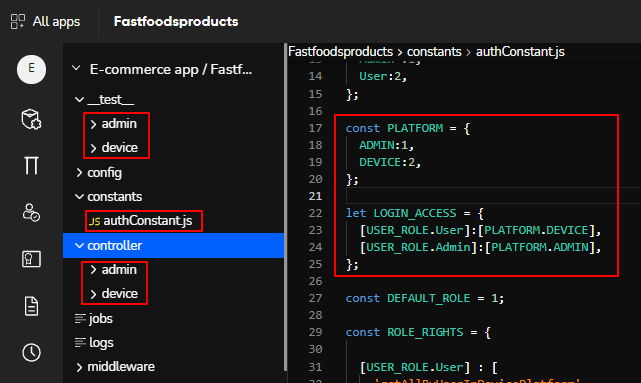
Task: Collapse the constants folder chevron
Action: point(80,197)
